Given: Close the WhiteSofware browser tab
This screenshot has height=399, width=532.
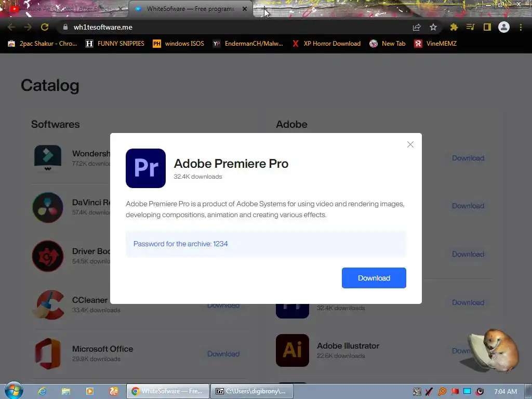Looking at the screenshot, I should click(245, 9).
